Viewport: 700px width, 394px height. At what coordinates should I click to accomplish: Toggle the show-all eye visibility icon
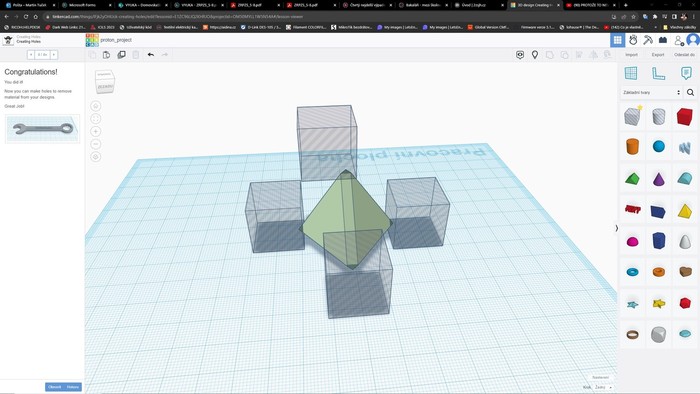point(520,54)
